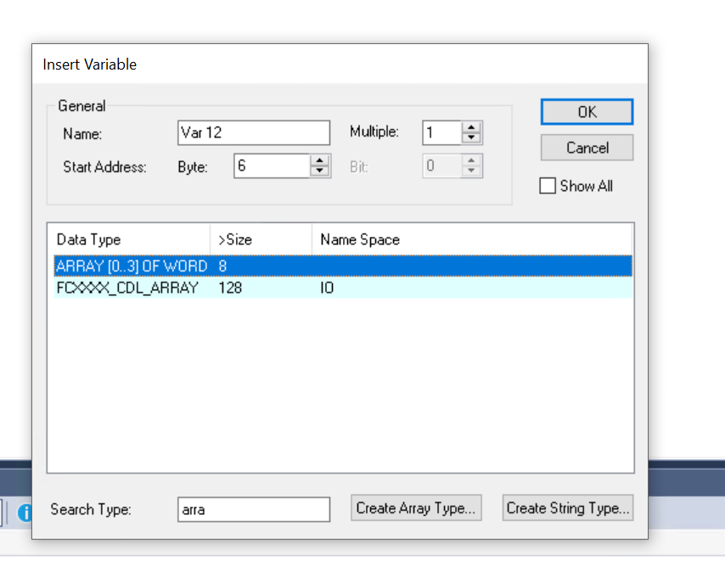Click the blue info icon behind dialog
Screen dimensions: 725x588
coord(25,512)
